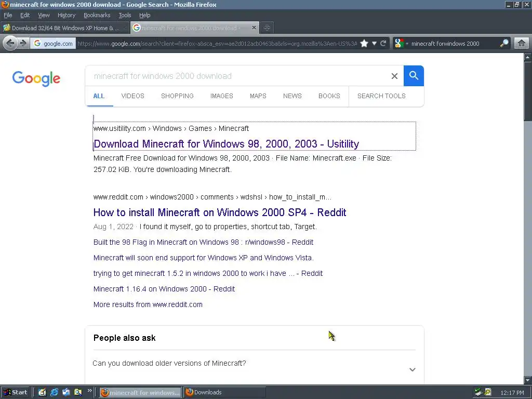The height and width of the screenshot is (399, 532).
Task: Switch to Download 32/64 Bit Windows XP tab
Action: tap(65, 28)
